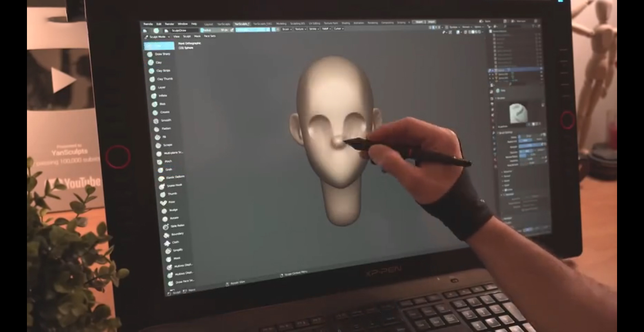Open the Render menu

pyautogui.click(x=169, y=24)
